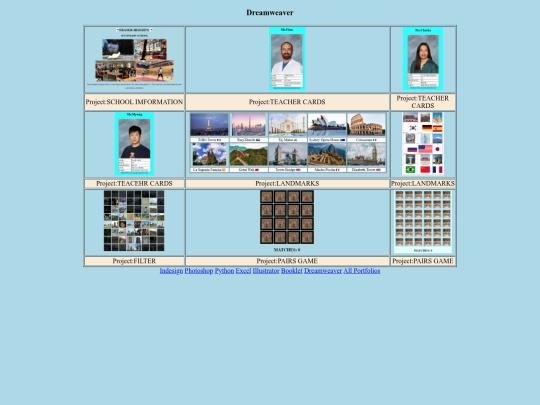Click the Great Wall landmark photo
This screenshot has height=405, width=540.
coord(248,154)
